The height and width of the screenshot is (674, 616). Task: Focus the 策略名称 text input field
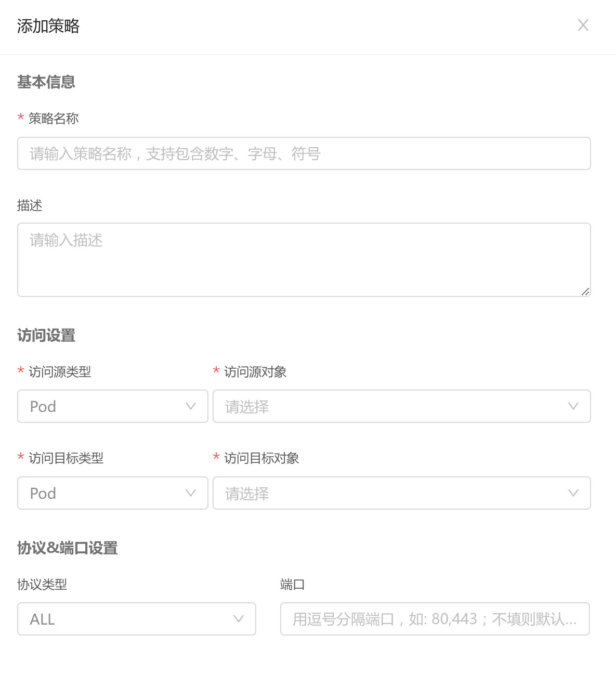(x=304, y=153)
